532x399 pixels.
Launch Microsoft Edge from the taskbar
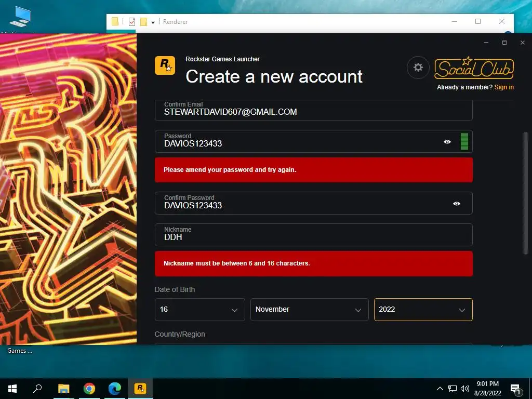(x=115, y=389)
